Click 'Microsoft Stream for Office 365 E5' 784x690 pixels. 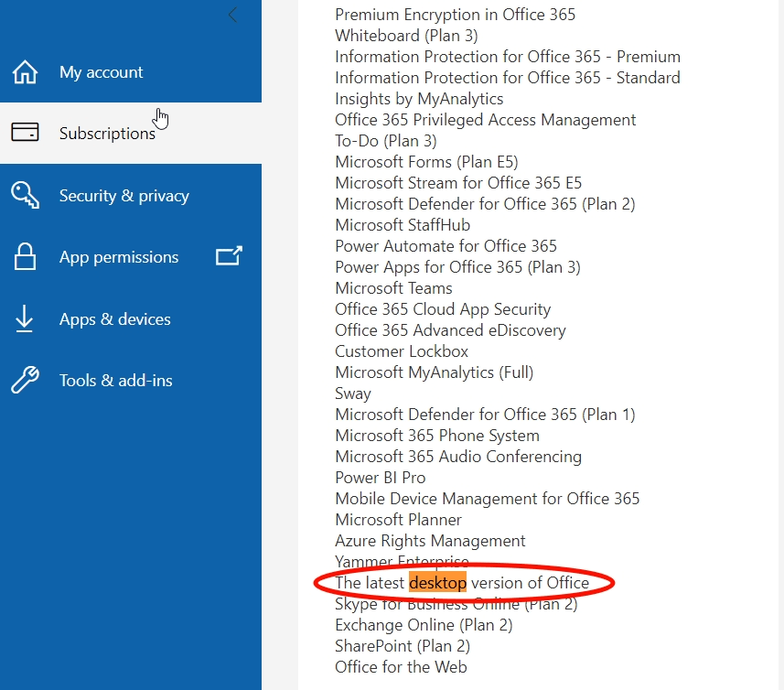(x=458, y=183)
